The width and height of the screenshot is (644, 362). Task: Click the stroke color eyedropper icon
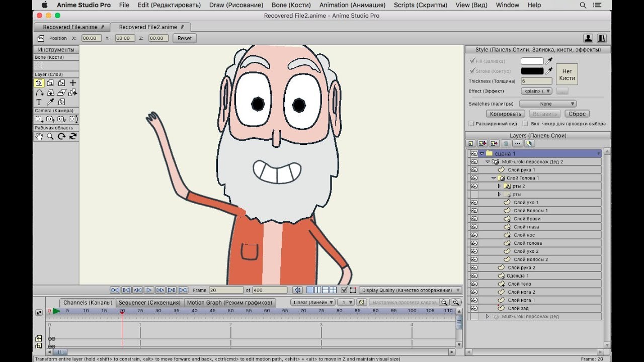click(549, 71)
